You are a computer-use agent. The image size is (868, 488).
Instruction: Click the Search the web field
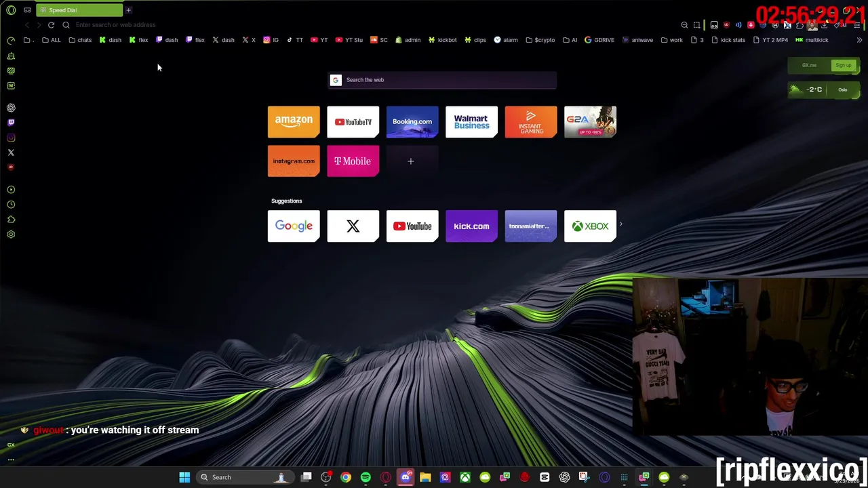point(442,80)
